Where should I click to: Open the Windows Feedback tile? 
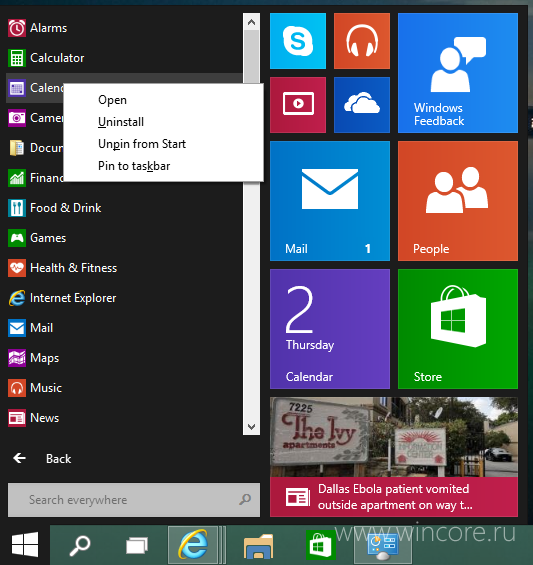pos(458,73)
